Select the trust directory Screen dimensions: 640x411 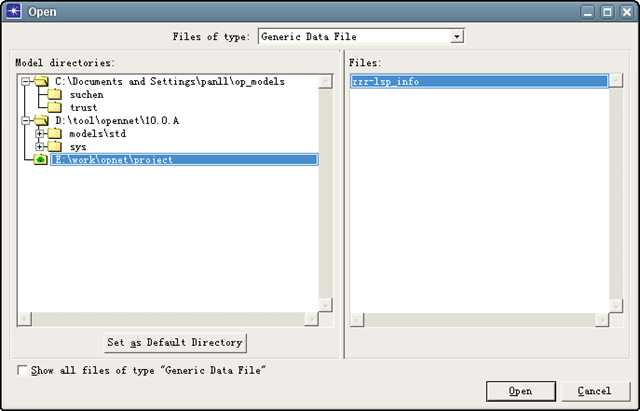coord(84,108)
